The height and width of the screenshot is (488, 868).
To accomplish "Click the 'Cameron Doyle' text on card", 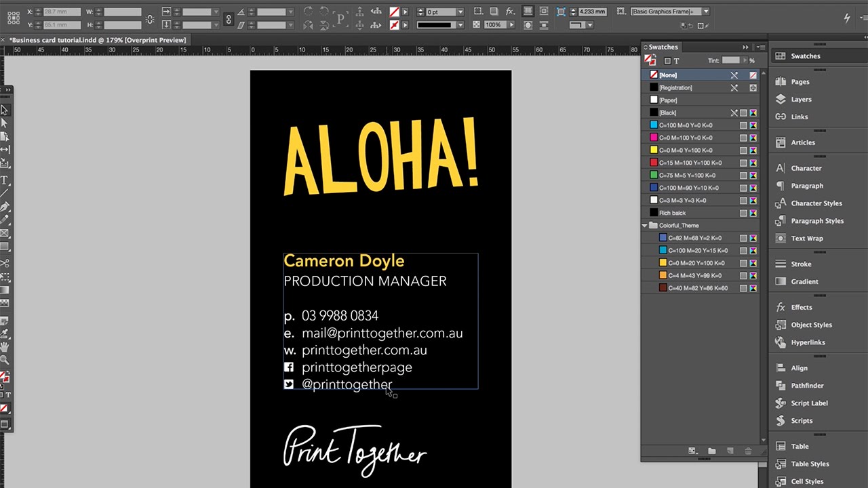I will [x=344, y=261].
